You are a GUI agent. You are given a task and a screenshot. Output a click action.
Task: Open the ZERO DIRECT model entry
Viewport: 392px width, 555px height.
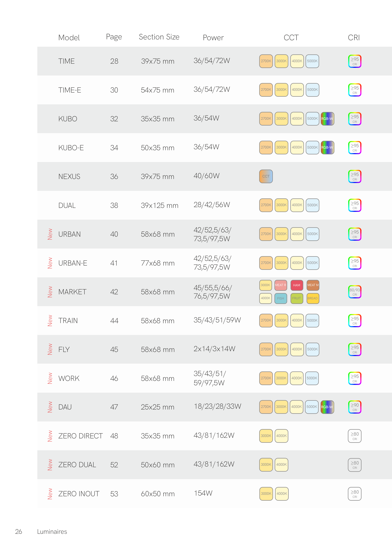pyautogui.click(x=80, y=436)
